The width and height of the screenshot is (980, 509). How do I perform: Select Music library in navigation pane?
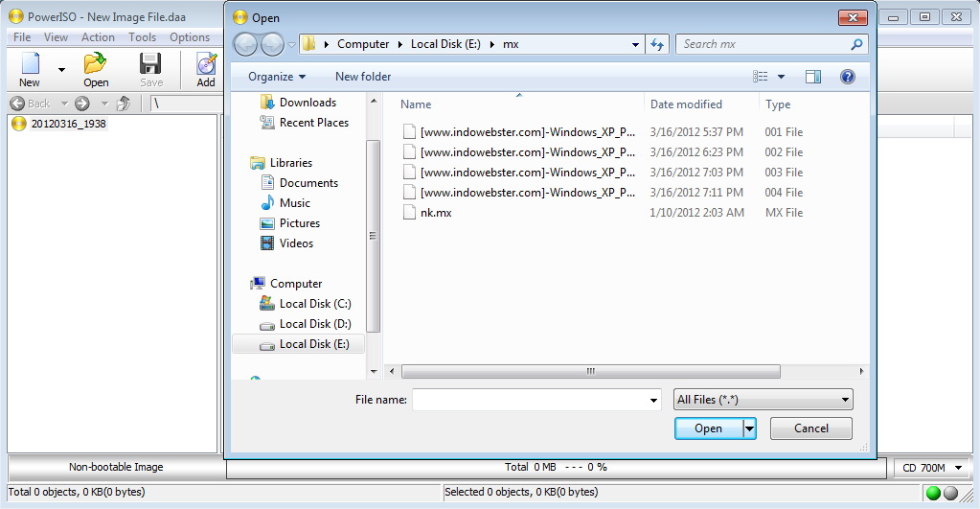pos(285,202)
